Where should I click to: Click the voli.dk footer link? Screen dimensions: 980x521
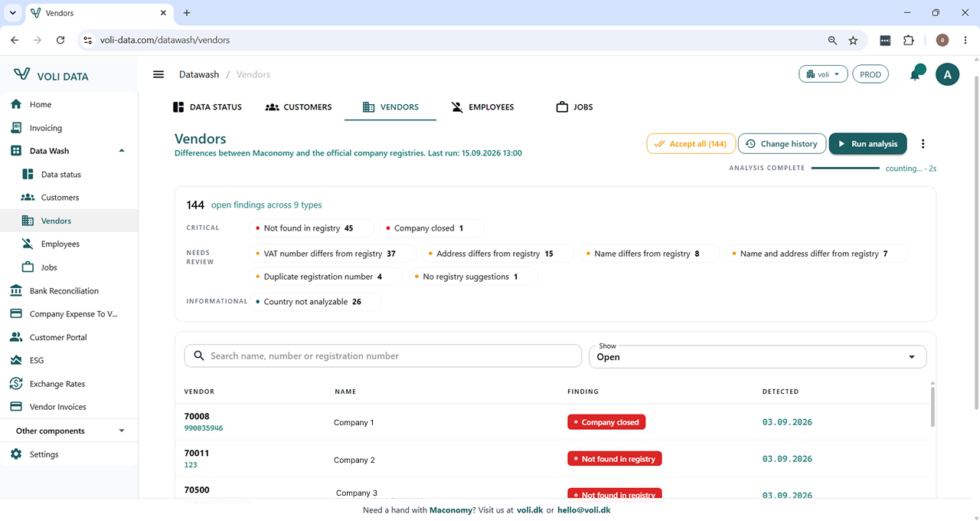[x=530, y=510]
